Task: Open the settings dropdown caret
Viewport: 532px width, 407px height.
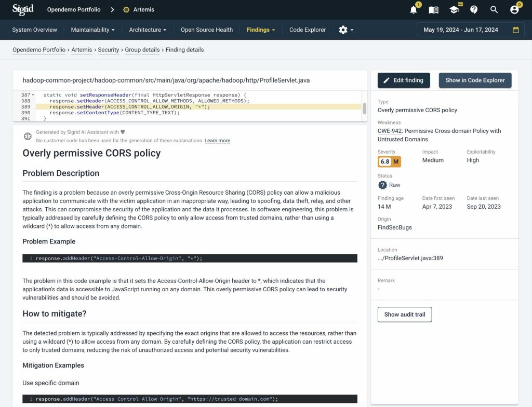Action: [352, 30]
